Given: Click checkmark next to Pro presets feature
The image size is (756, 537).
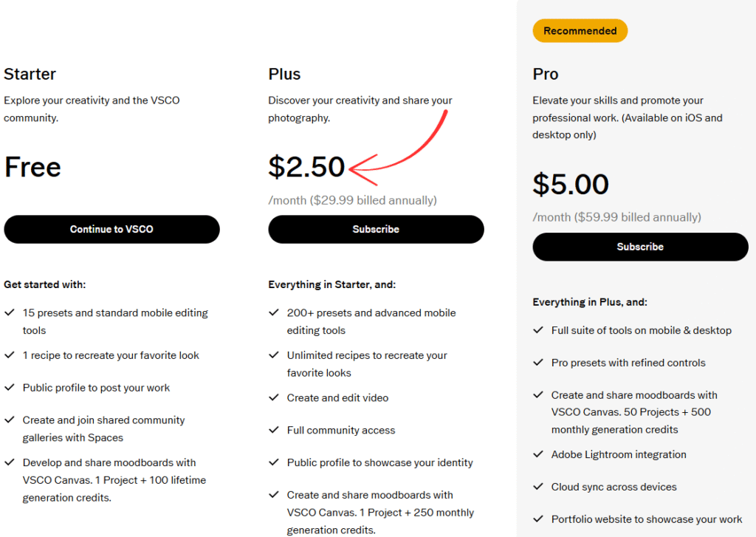Looking at the screenshot, I should pyautogui.click(x=538, y=363).
